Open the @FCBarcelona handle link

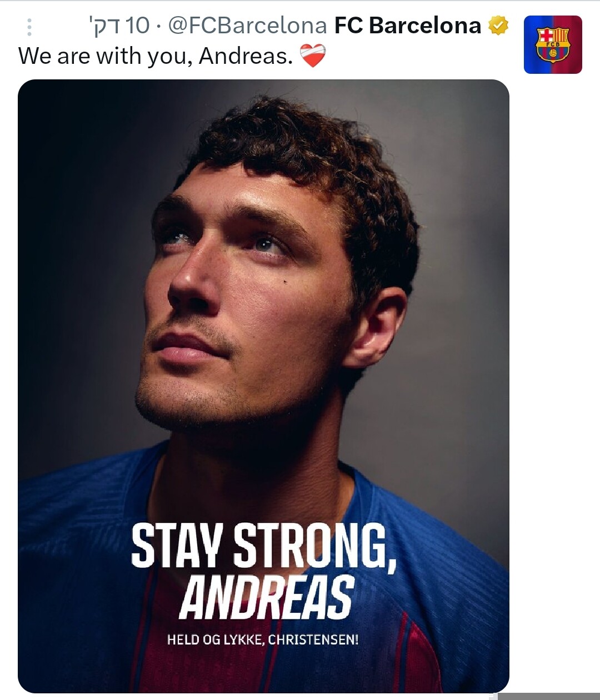click(x=248, y=26)
